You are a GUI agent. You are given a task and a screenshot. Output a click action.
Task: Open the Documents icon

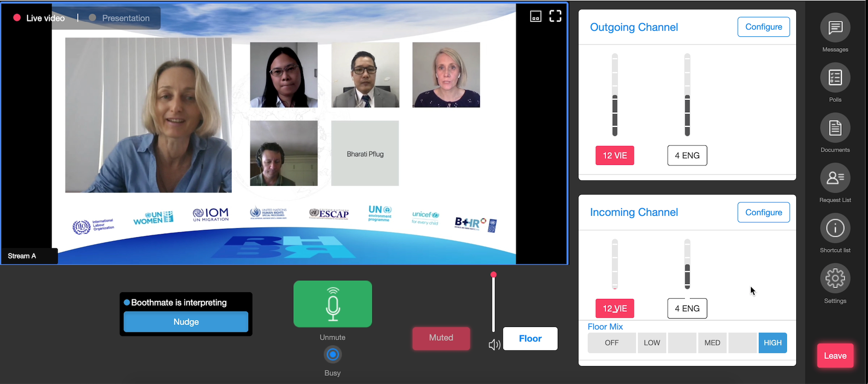[x=835, y=129]
